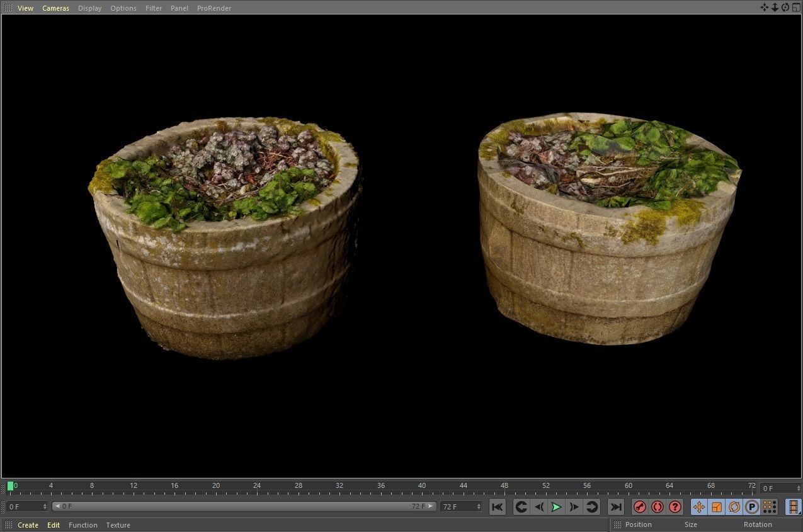803x532 pixels.
Task: Click the viewport pan camera icon
Action: tap(764, 8)
